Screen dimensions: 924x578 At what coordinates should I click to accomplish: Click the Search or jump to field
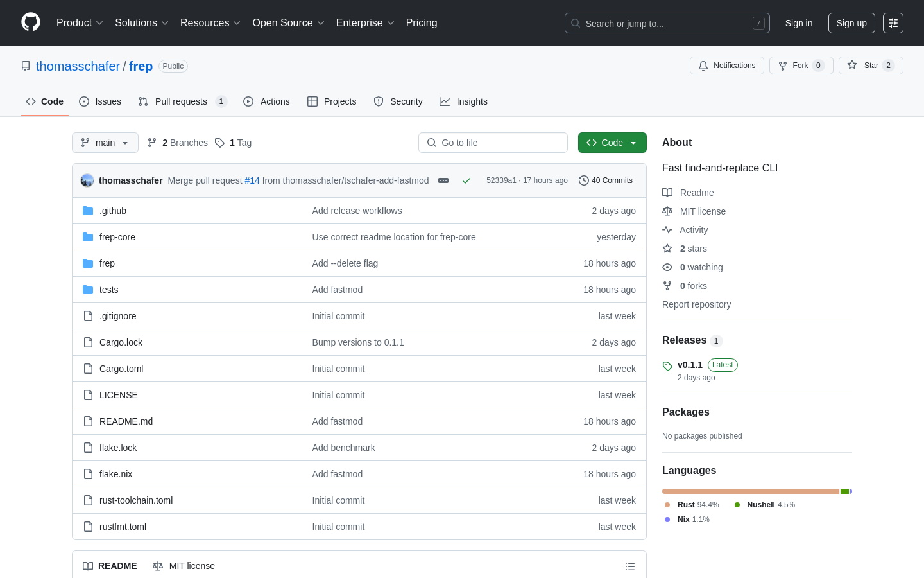tap(667, 23)
